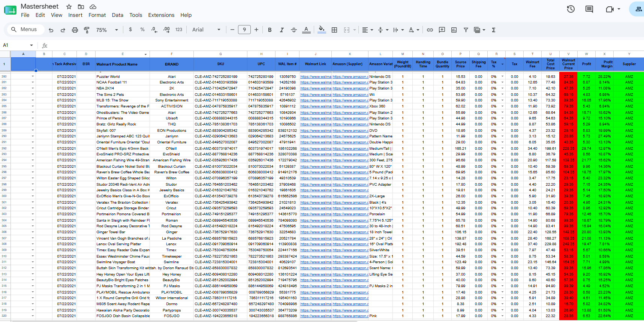This screenshot has height=322, width=644.
Task: Open version history clock icon
Action: click(571, 9)
